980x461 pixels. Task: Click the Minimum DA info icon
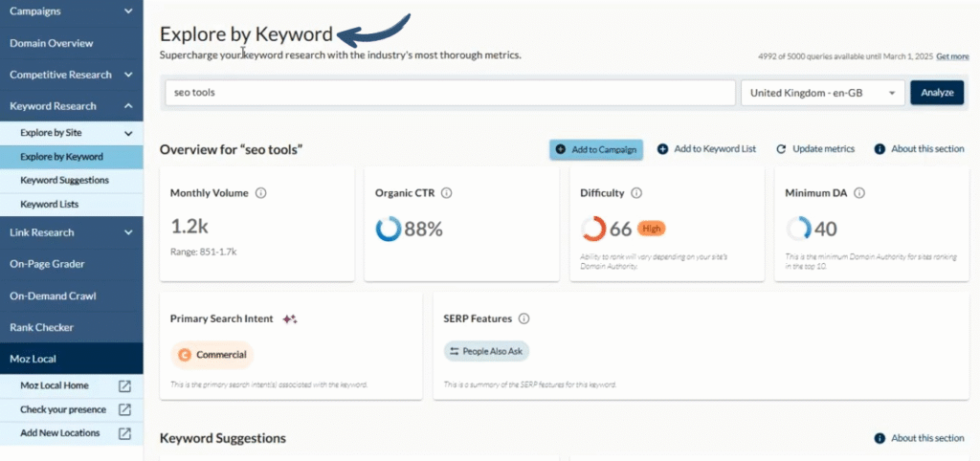tap(859, 193)
